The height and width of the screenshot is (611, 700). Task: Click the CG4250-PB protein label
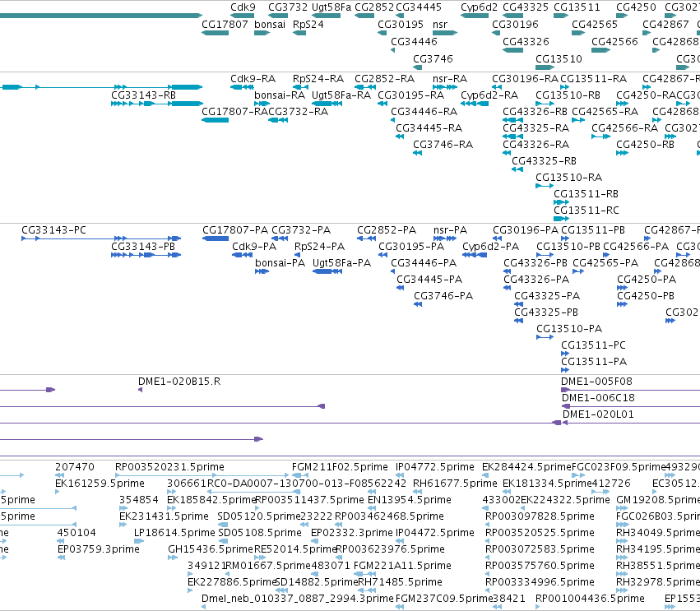tap(646, 295)
